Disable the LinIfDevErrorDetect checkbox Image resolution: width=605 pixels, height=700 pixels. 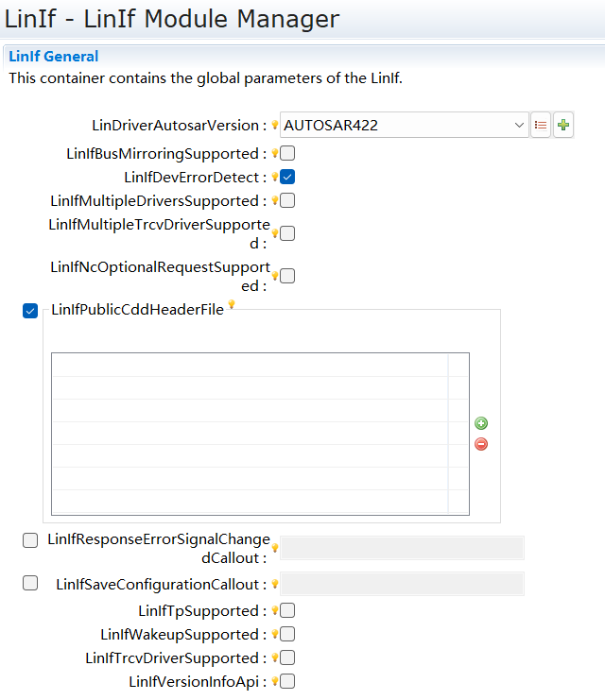click(287, 177)
